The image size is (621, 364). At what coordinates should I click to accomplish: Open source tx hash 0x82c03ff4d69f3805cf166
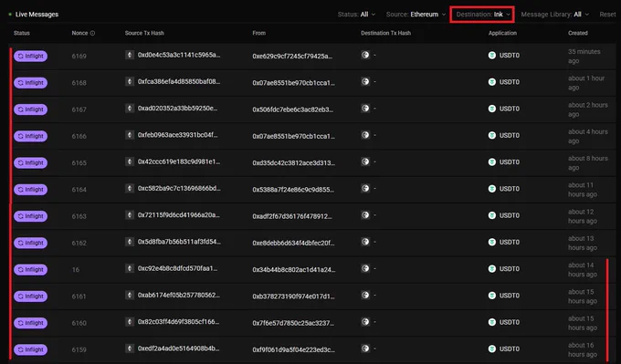pos(178,321)
